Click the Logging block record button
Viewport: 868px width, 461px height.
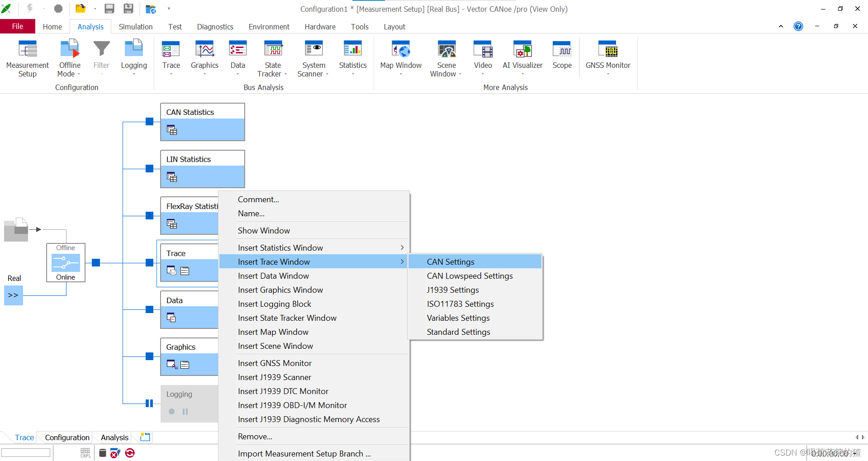tap(171, 411)
